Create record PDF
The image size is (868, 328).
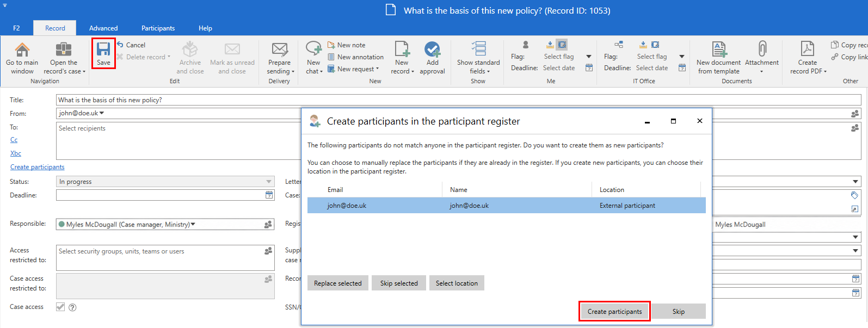[808, 58]
